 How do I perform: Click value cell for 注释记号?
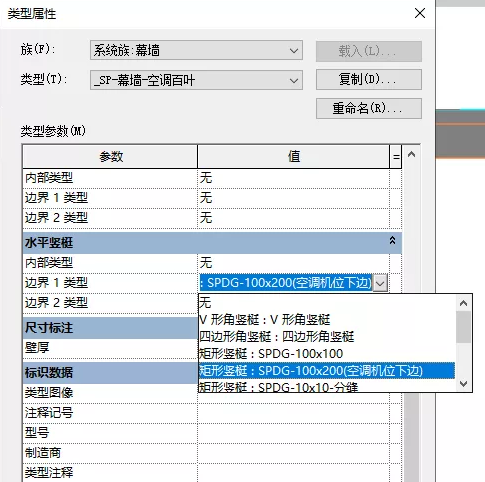click(x=293, y=413)
